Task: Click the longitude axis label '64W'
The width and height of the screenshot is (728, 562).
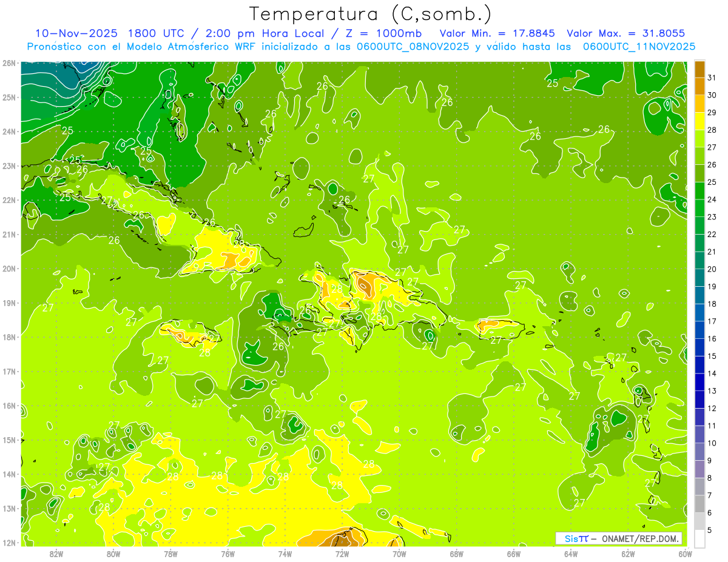Action: coord(571,554)
